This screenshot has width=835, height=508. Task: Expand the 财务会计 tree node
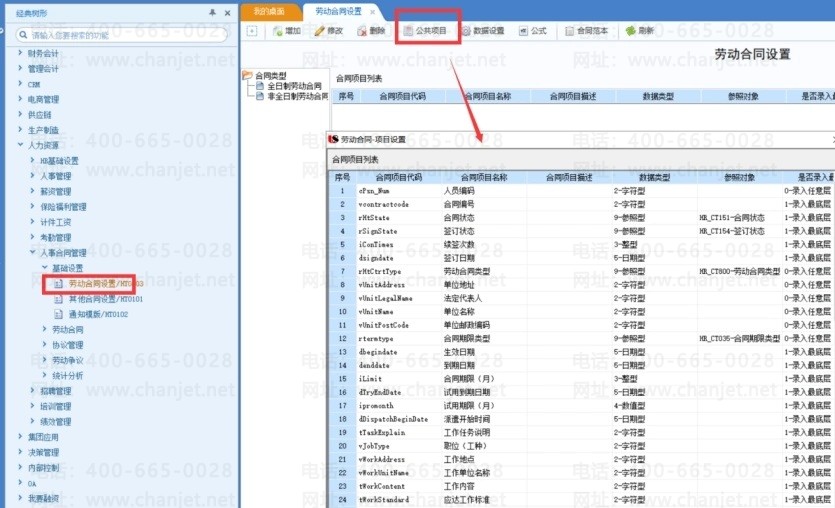(20, 53)
